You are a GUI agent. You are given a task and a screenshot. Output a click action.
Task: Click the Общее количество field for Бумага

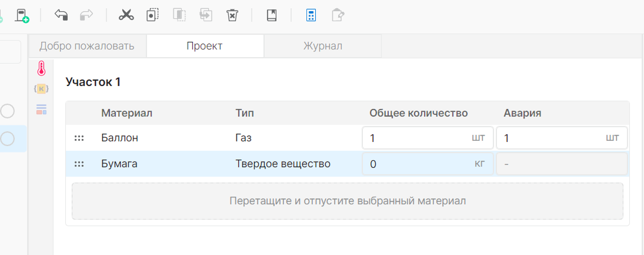click(428, 164)
